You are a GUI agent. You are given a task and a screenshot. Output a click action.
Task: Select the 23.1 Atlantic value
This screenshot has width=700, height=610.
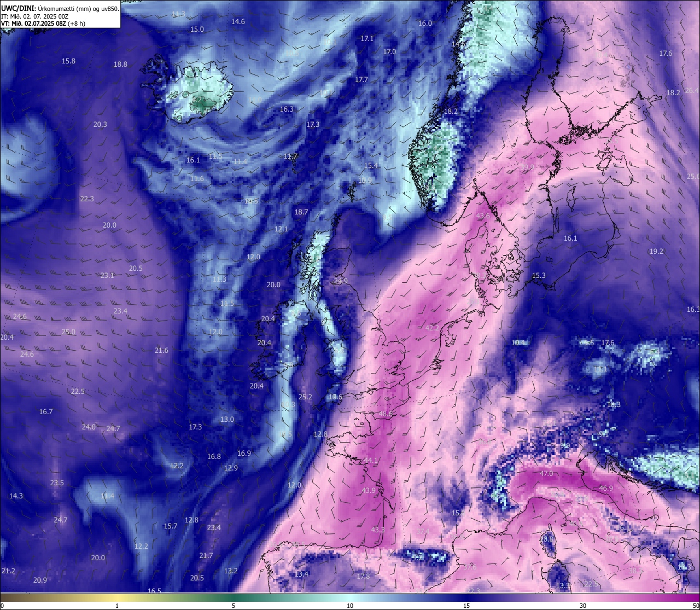(107, 276)
